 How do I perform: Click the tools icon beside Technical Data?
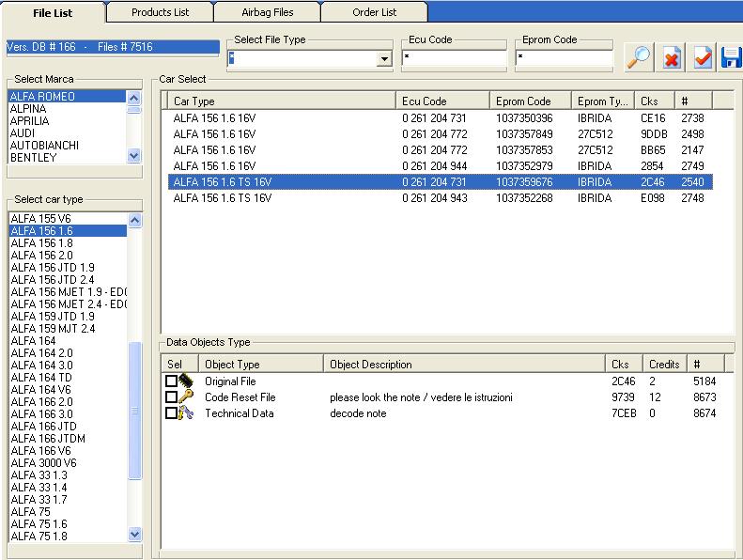click(186, 413)
